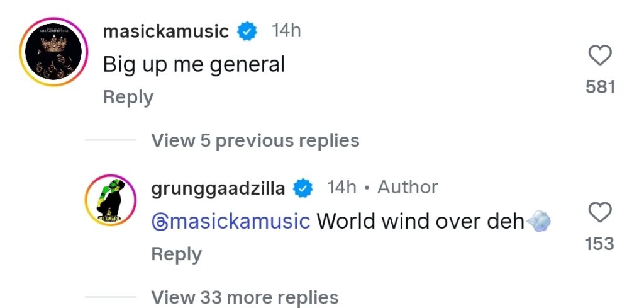The width and height of the screenshot is (644, 308).
Task: View the 153 likes count
Action: tap(599, 244)
